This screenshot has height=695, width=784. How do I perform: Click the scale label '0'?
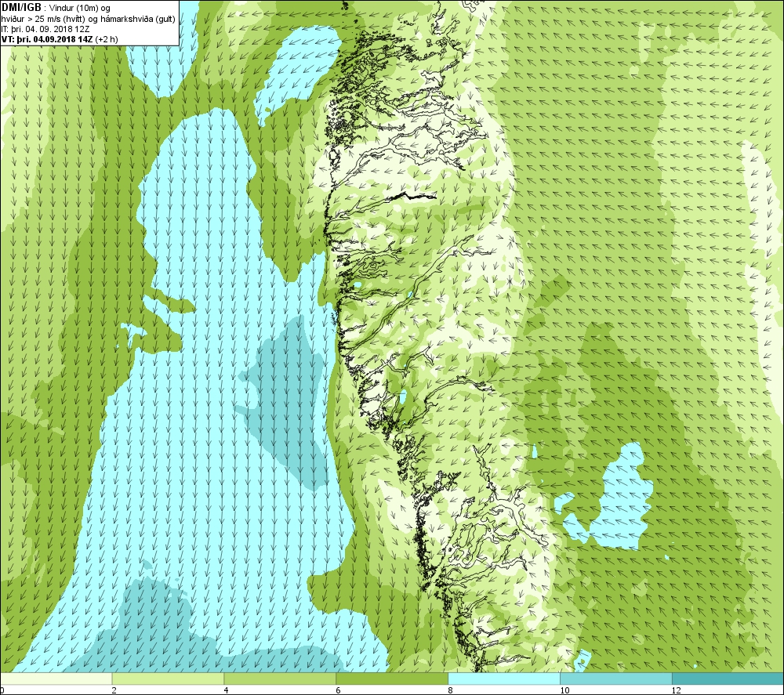[2, 690]
